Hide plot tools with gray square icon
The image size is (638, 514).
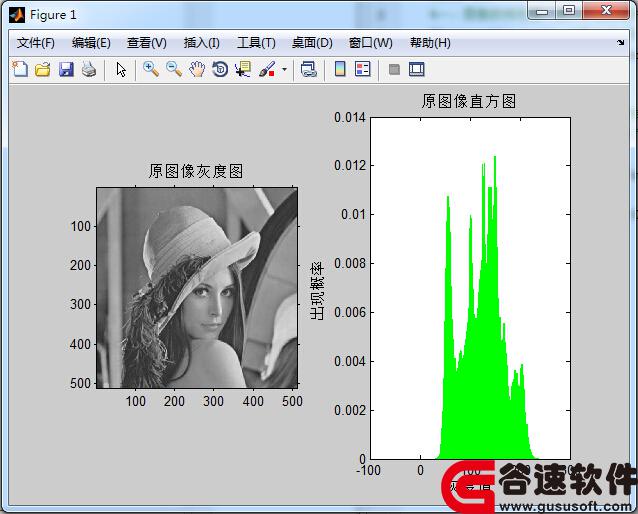(394, 70)
